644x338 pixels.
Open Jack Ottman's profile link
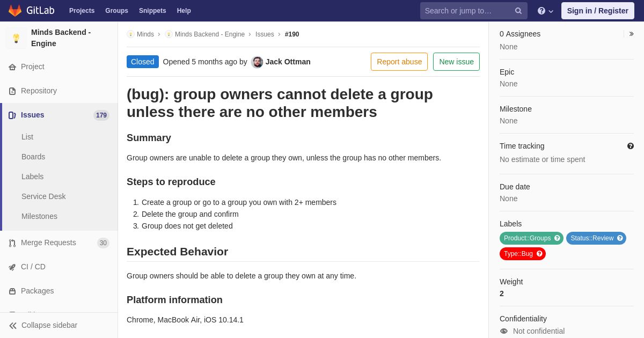tap(288, 62)
